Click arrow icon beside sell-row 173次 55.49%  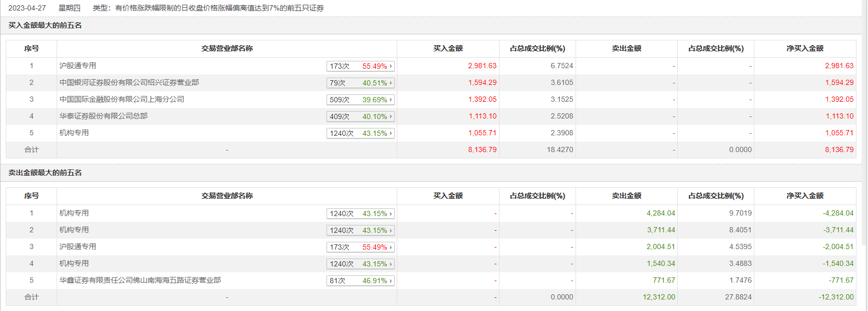(x=391, y=247)
